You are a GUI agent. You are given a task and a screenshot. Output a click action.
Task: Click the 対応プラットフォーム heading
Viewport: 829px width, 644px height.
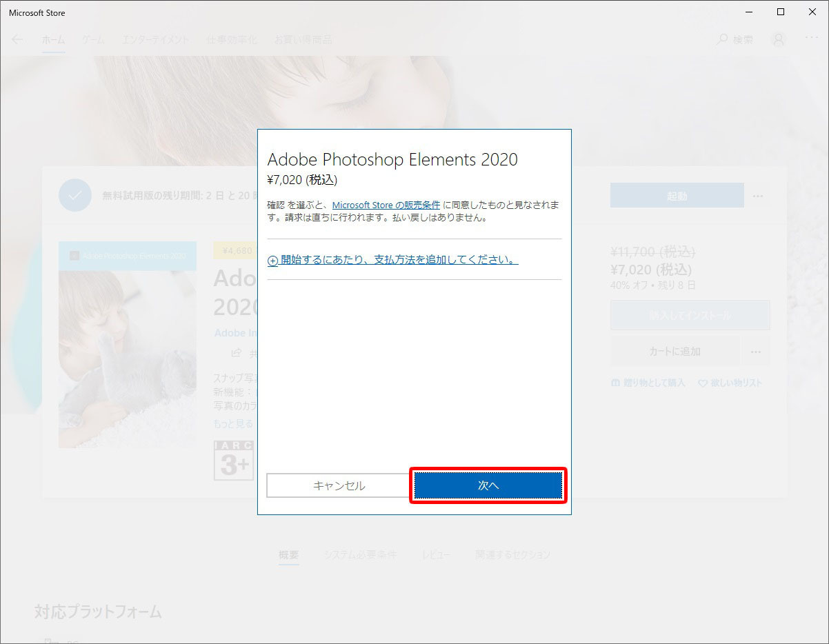(98, 612)
